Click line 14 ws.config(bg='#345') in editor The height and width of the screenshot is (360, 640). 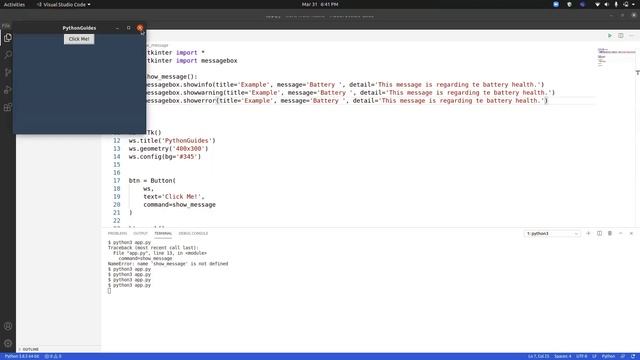(164, 157)
